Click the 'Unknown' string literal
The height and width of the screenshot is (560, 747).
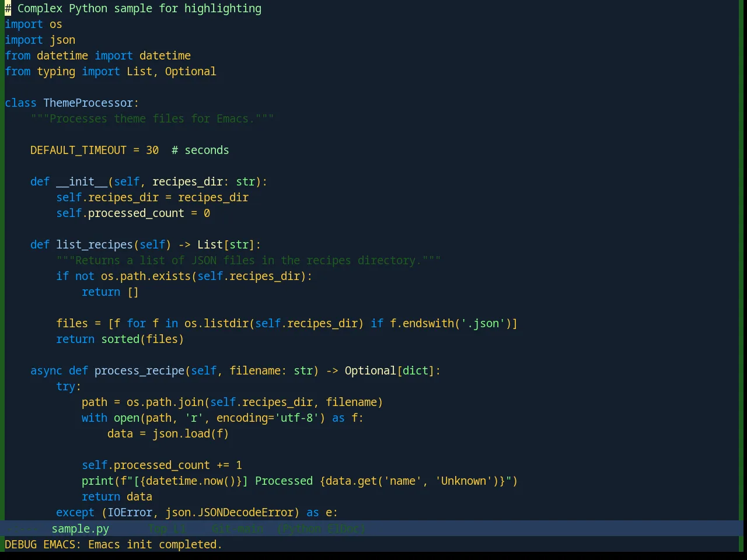[463, 481]
